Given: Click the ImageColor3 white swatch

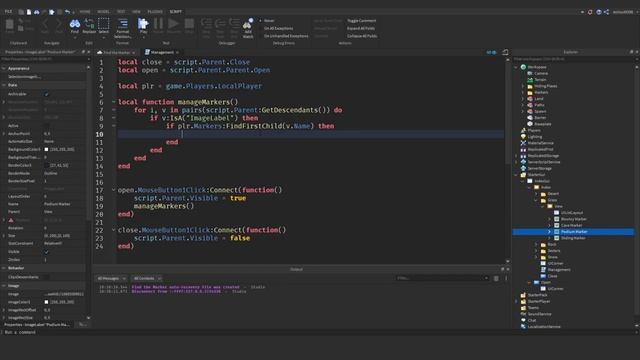Looking at the screenshot, I should [46, 302].
